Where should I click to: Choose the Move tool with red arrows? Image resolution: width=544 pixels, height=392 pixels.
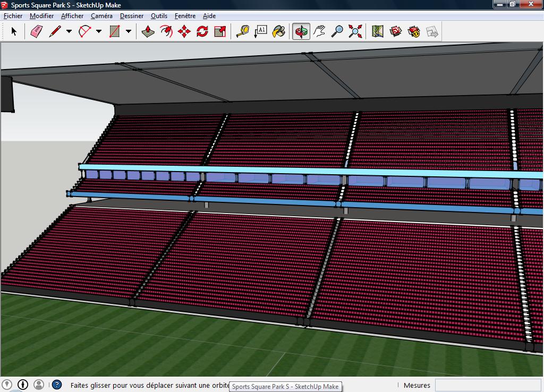point(184,32)
